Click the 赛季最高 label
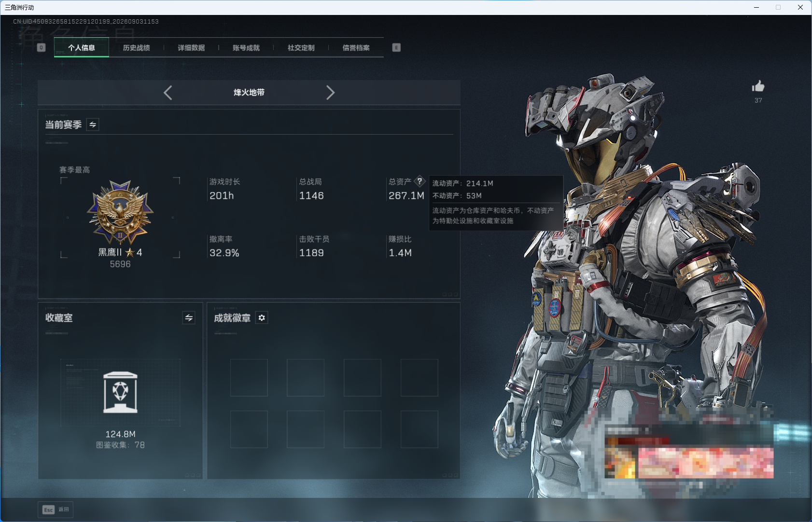This screenshot has width=812, height=522. (x=74, y=170)
